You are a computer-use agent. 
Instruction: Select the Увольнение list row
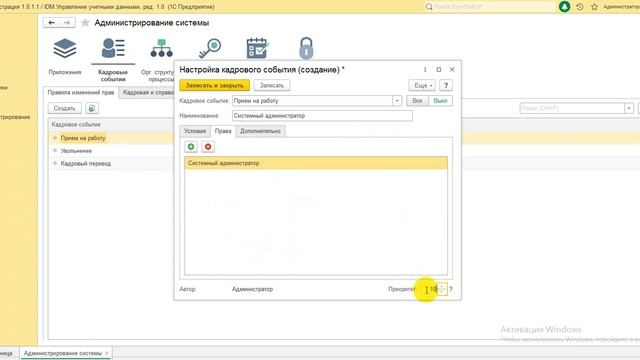tap(111, 151)
